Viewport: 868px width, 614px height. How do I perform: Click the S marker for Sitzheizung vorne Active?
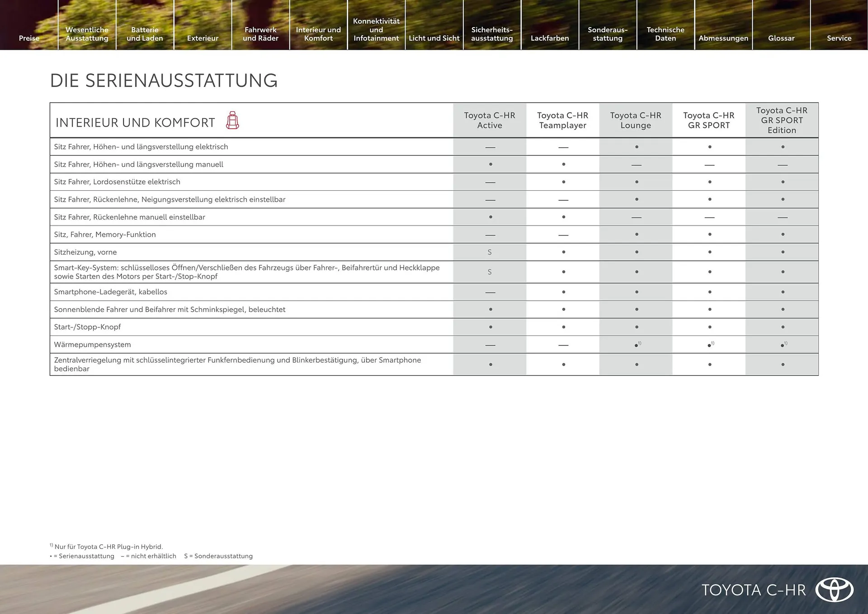click(490, 252)
